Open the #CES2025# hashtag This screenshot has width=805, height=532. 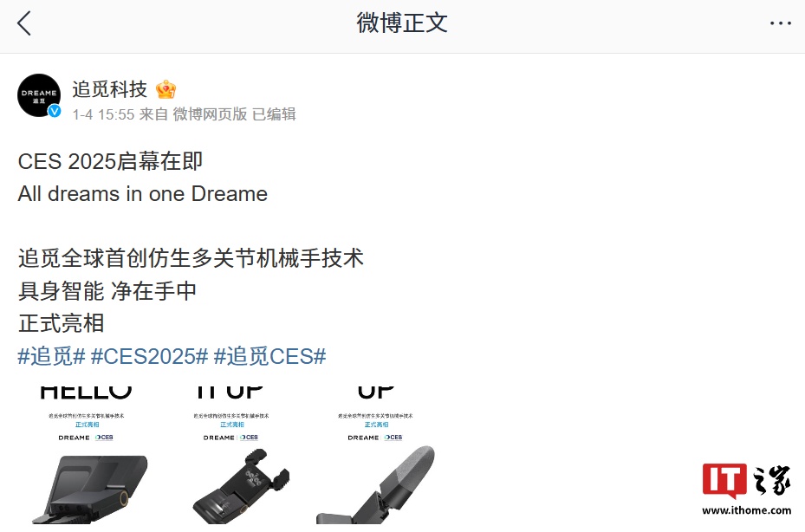tap(149, 356)
